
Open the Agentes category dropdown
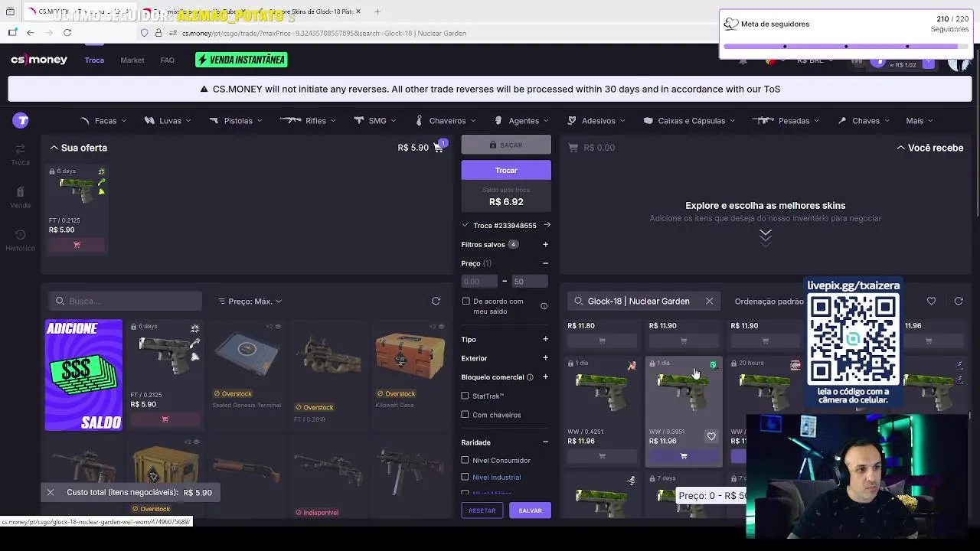522,121
